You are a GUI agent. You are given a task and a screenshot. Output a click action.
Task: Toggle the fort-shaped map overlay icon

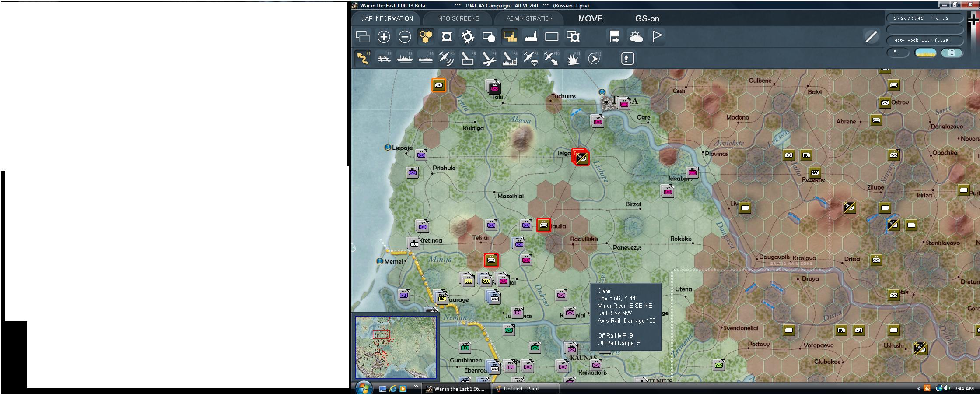[447, 36]
